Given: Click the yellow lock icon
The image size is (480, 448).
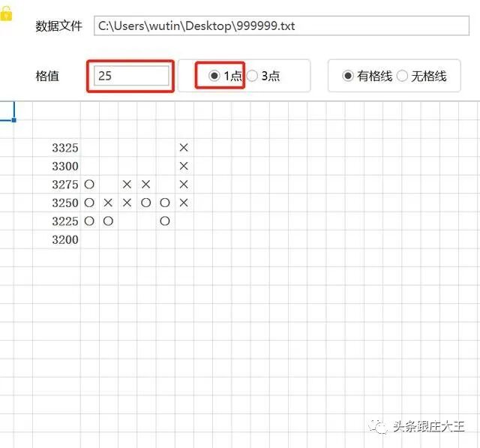Looking at the screenshot, I should tap(6, 14).
